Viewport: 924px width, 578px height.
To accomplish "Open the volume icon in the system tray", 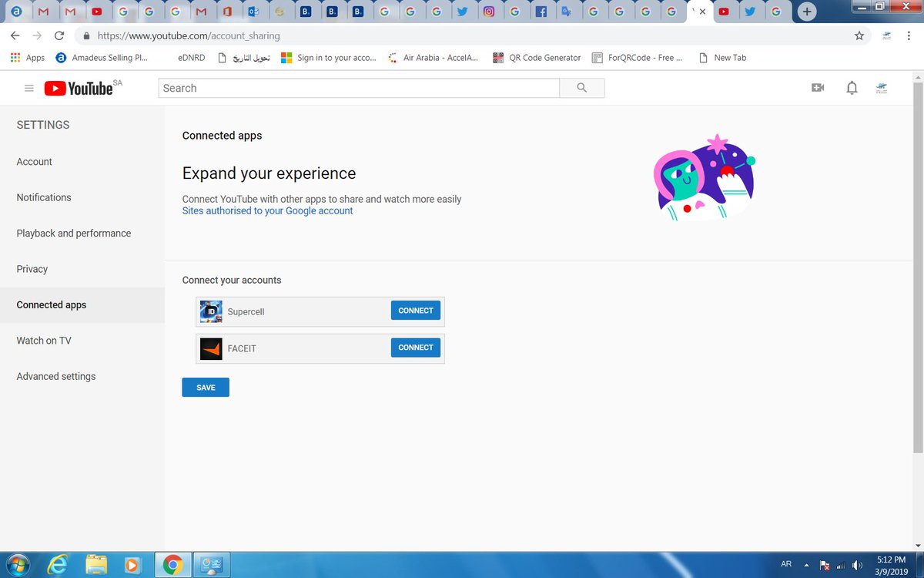I will (x=855, y=565).
